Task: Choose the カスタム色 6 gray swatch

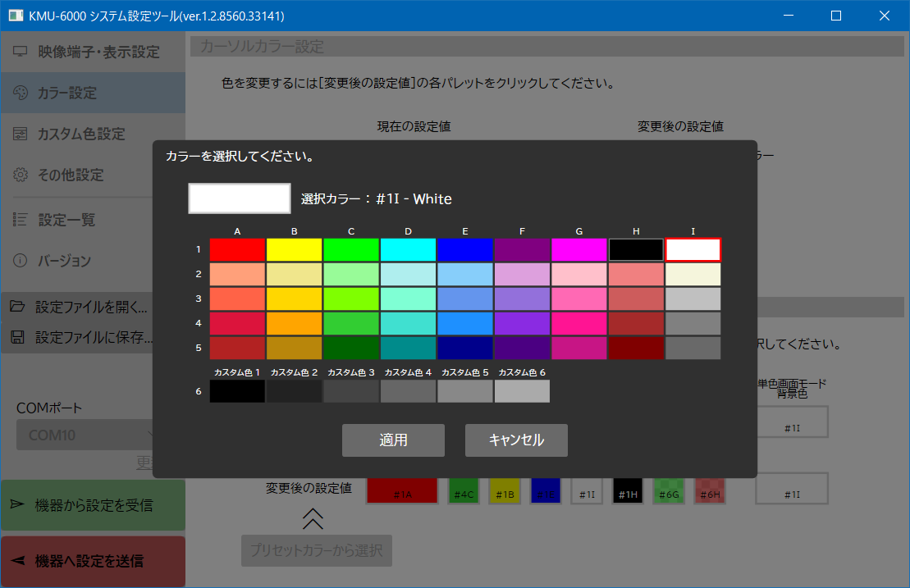Action: point(522,391)
